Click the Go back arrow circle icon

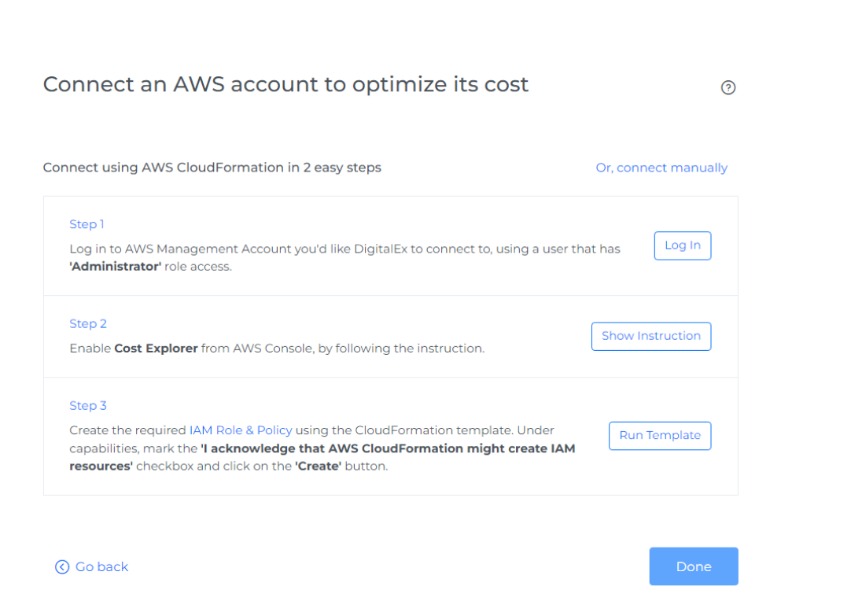[62, 567]
